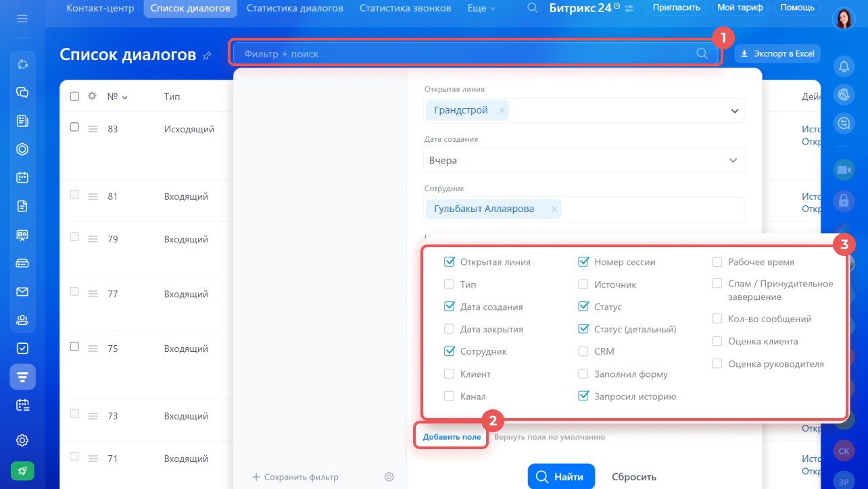Click the Сбросить link

pyautogui.click(x=634, y=477)
